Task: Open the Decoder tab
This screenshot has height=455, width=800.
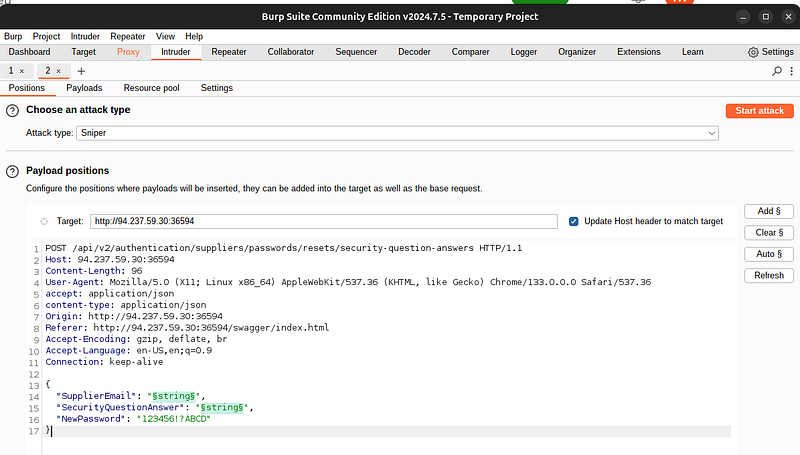Action: [414, 52]
